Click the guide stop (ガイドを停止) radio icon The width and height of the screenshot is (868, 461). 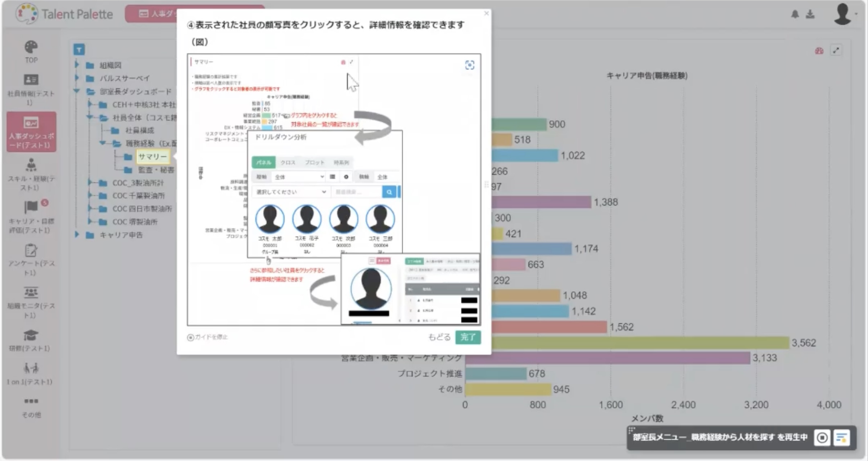[x=190, y=337]
